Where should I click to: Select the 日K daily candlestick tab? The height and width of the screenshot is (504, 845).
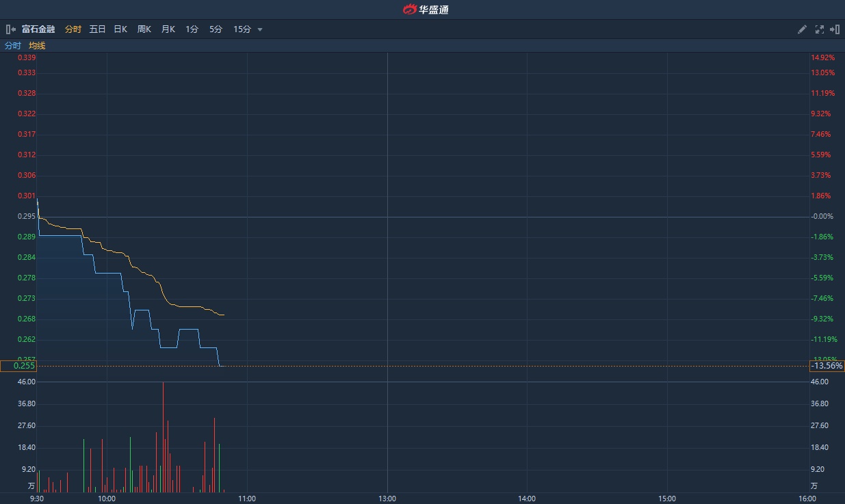[120, 29]
